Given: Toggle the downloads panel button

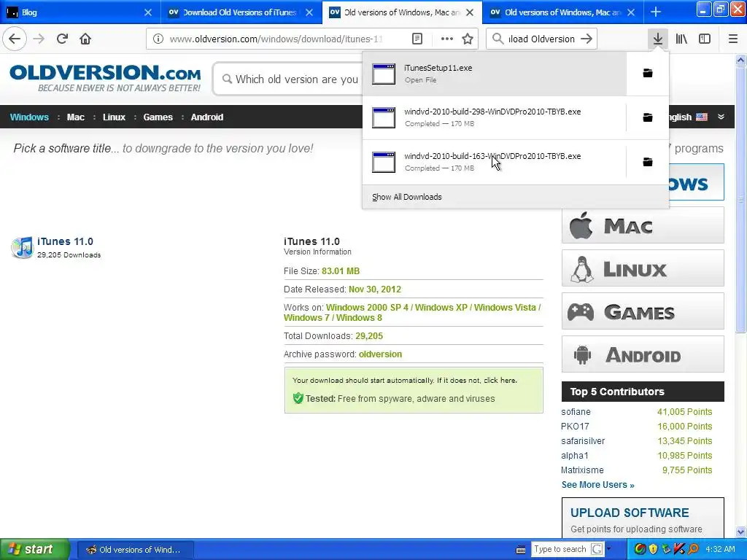Looking at the screenshot, I should pos(658,39).
